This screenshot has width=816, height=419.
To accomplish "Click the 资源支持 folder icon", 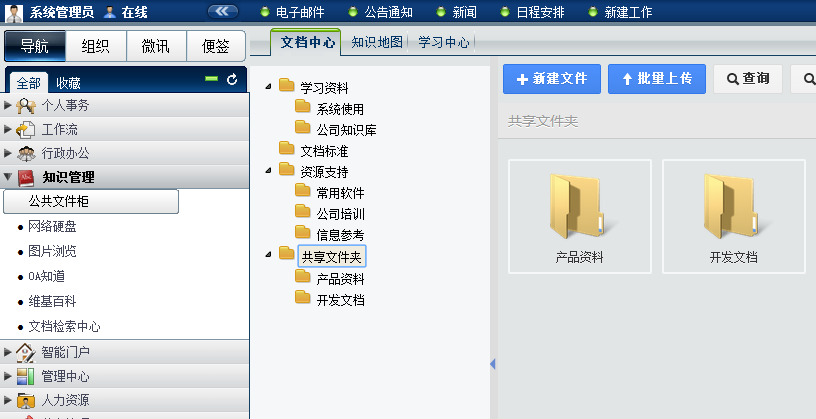I will pyautogui.click(x=287, y=170).
